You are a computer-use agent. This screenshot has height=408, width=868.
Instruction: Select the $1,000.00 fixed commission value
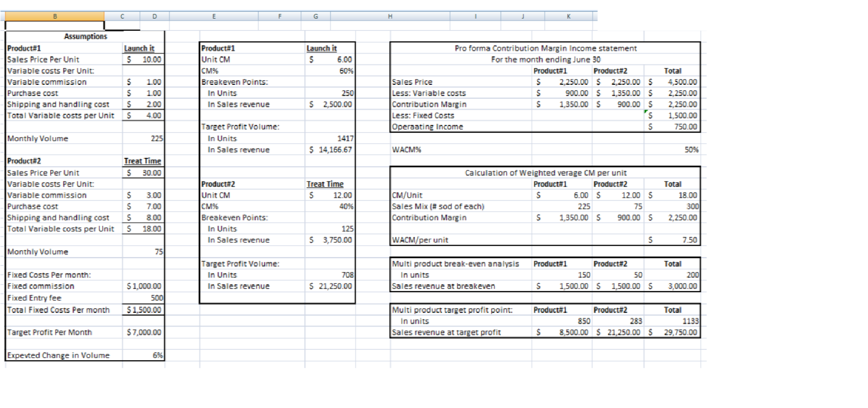pos(144,286)
